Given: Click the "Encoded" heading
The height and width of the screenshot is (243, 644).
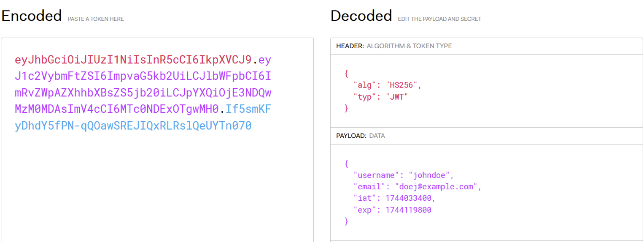Looking at the screenshot, I should (x=32, y=16).
